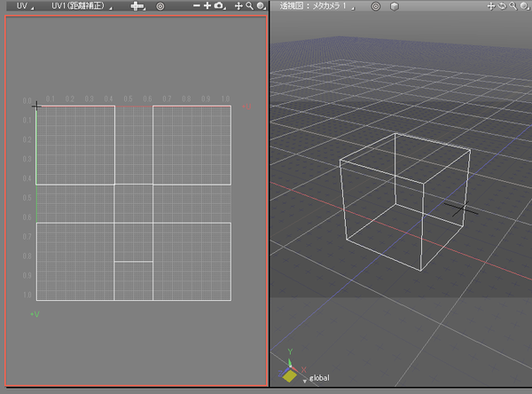
Task: Click the plus icon in UV toolbar
Action: pyautogui.click(x=207, y=6)
